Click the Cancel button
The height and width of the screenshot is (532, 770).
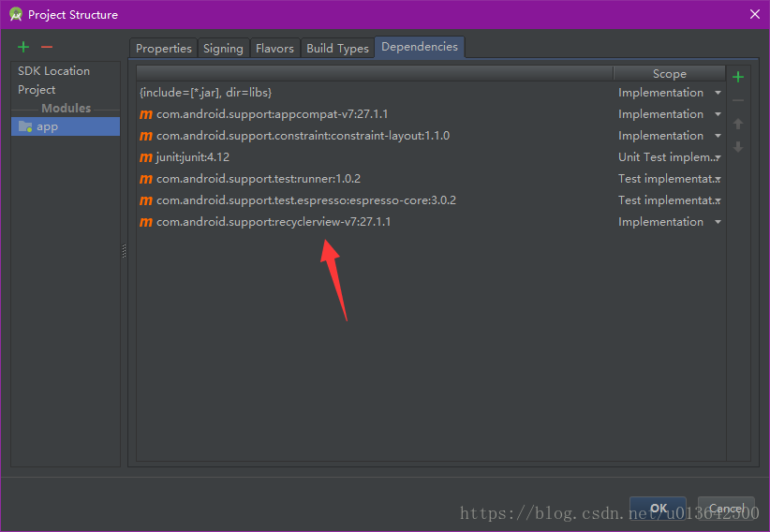[726, 509]
